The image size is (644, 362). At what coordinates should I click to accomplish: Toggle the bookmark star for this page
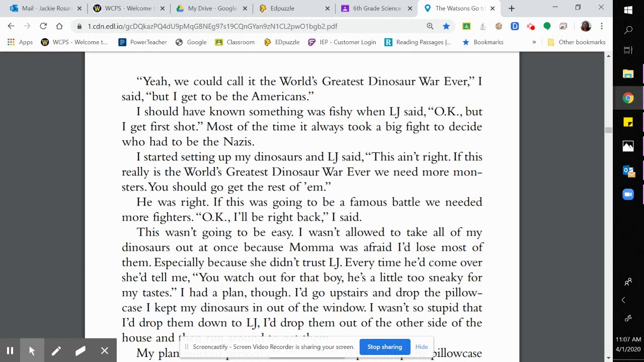446,26
